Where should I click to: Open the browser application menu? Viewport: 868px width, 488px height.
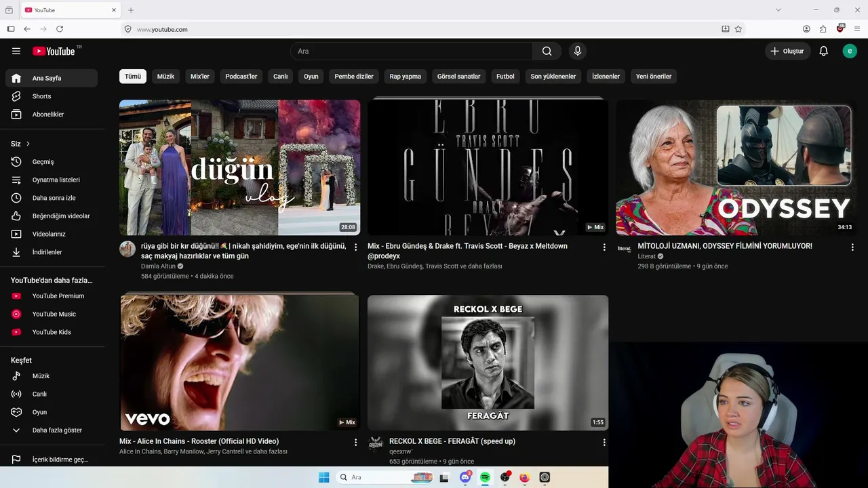(x=857, y=29)
